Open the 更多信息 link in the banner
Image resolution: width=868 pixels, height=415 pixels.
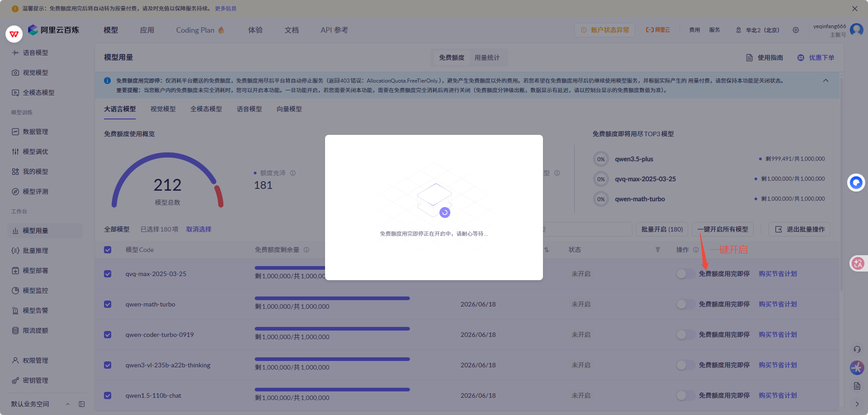click(x=226, y=9)
